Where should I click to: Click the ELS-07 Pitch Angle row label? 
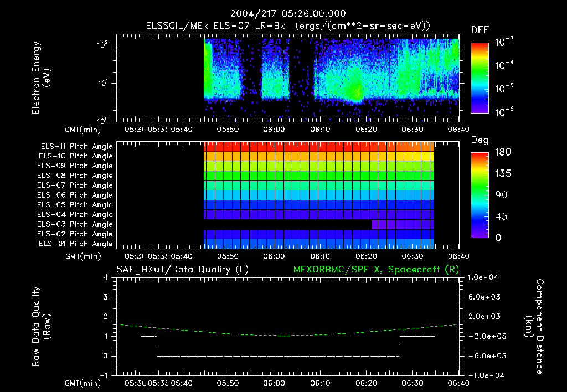pyautogui.click(x=75, y=185)
